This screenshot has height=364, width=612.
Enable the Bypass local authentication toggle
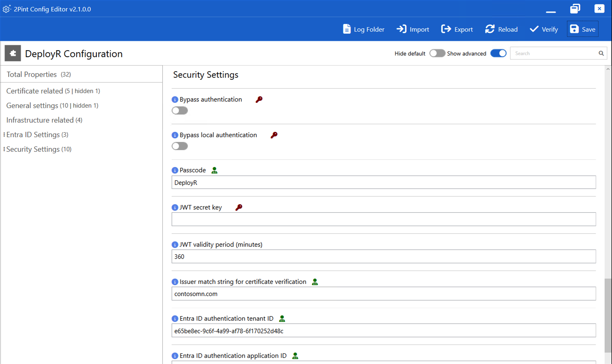180,146
